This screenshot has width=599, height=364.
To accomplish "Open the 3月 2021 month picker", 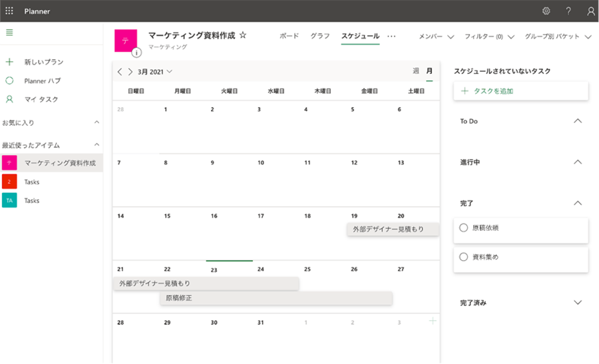I will coord(155,71).
